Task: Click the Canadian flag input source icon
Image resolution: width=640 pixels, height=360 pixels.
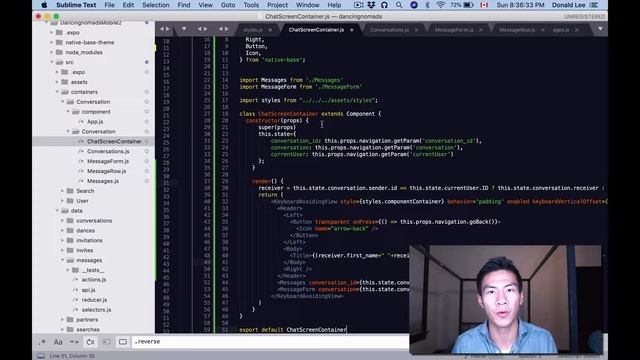Action: click(484, 5)
